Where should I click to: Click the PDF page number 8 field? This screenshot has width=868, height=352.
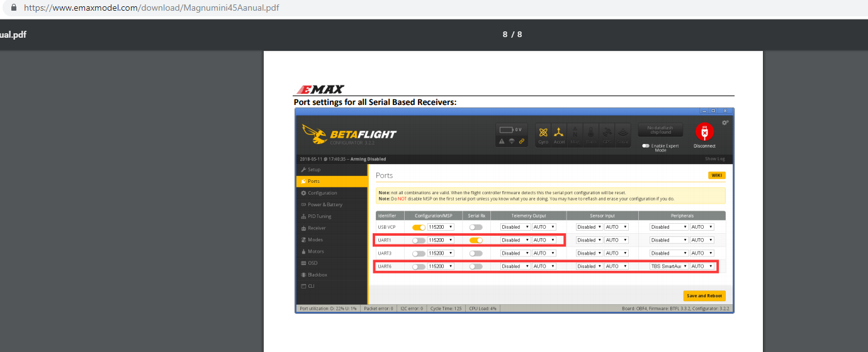[x=505, y=34]
